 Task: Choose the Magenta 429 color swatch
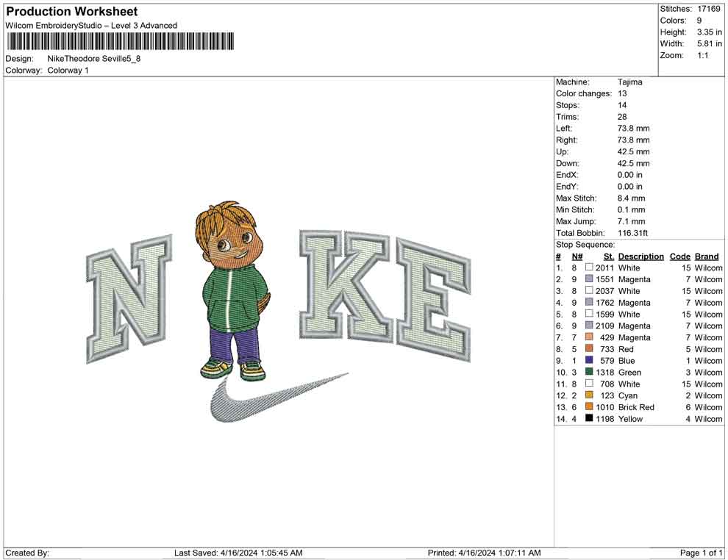[589, 337]
